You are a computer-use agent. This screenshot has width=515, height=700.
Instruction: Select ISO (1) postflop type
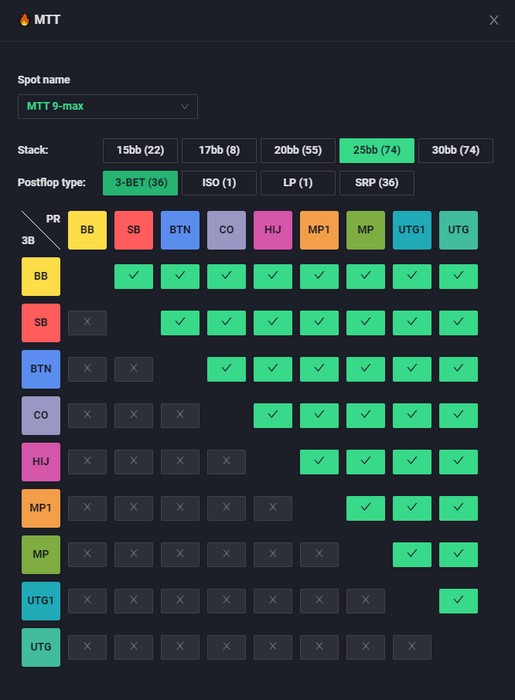[219, 183]
